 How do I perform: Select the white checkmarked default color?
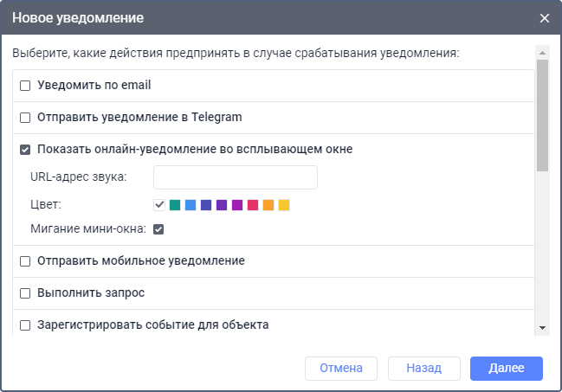[159, 205]
